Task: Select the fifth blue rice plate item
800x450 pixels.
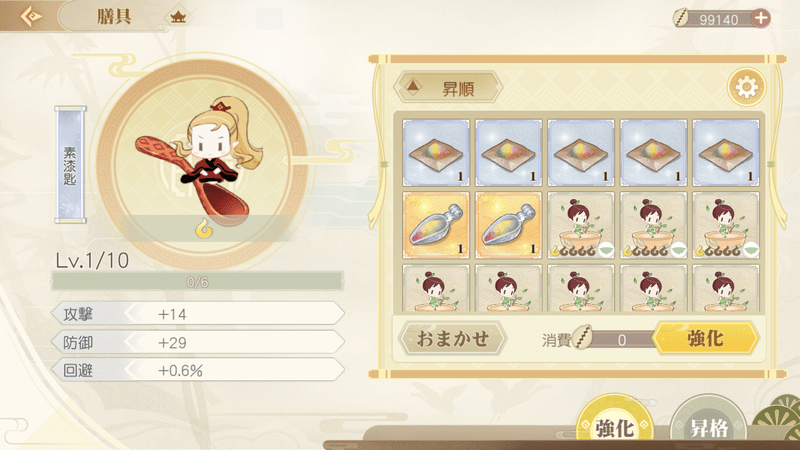Action: pyautogui.click(x=726, y=153)
